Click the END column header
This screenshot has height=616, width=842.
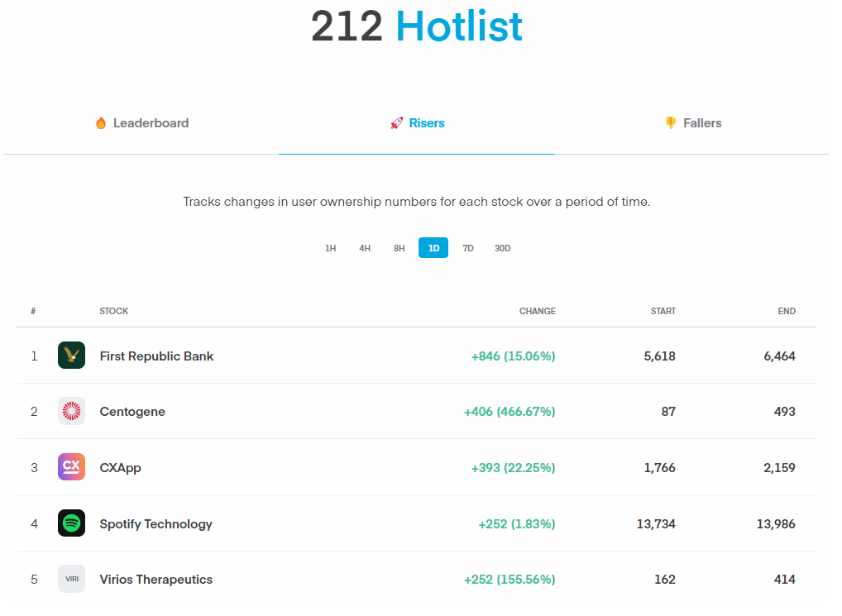[x=787, y=311]
